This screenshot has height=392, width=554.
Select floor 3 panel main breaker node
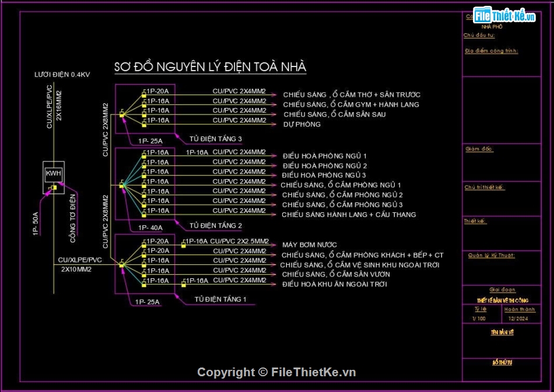[121, 114]
